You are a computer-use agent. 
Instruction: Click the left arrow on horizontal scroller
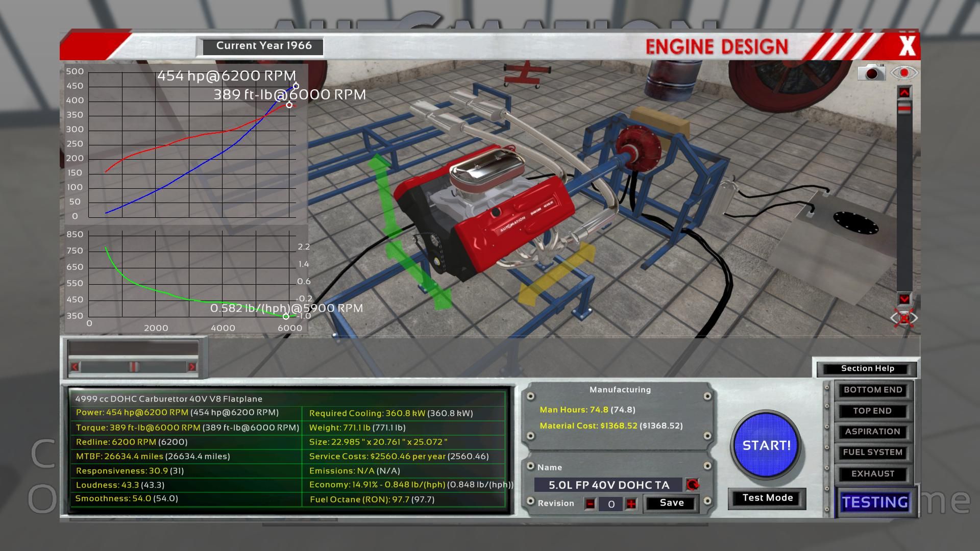[76, 367]
